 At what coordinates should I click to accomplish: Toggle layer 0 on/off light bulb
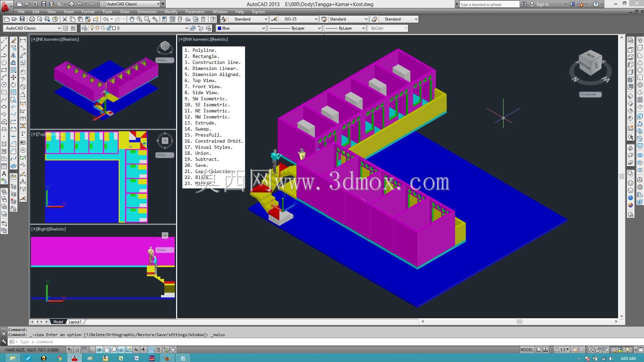pos(92,28)
